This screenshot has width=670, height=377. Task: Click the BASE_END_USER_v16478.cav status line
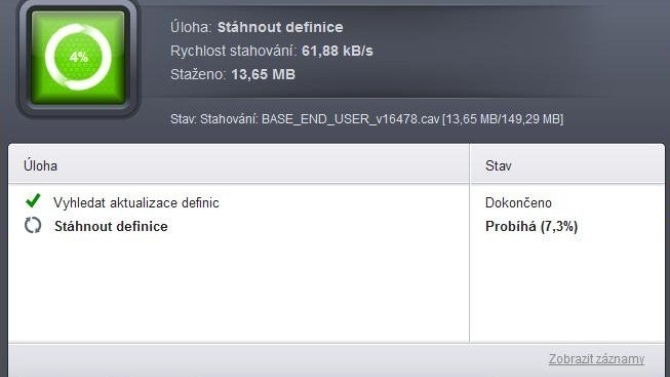pos(367,119)
